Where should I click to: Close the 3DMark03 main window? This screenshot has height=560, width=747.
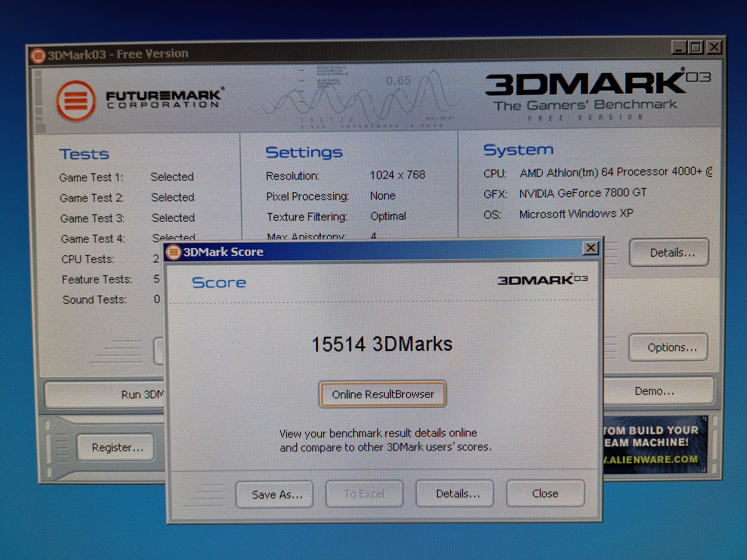point(714,47)
